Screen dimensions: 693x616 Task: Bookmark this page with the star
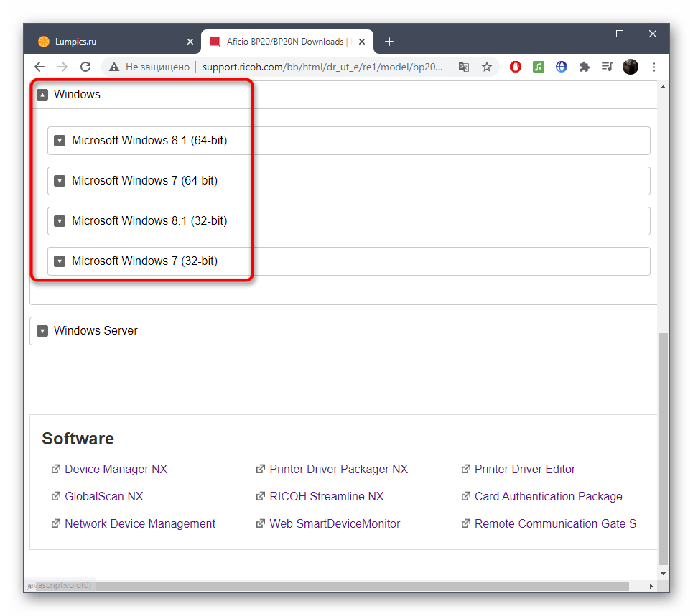point(487,67)
